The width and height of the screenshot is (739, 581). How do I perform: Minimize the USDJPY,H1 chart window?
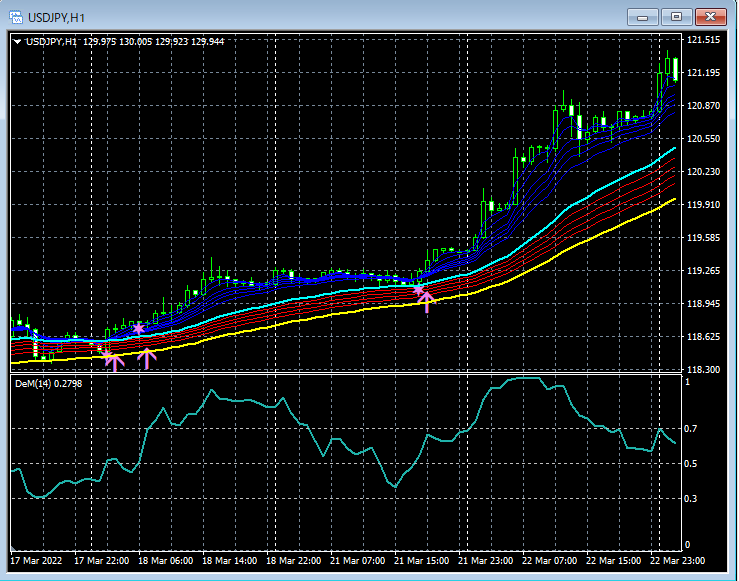click(645, 16)
